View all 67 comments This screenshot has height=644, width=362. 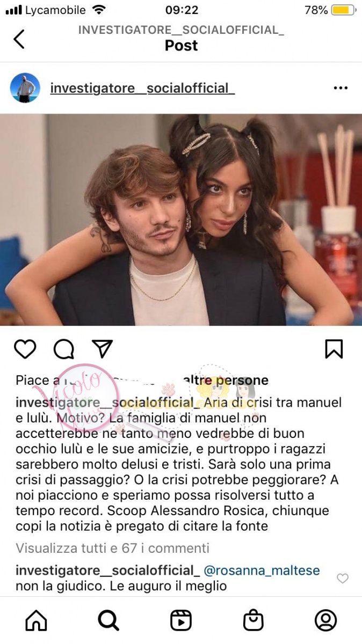[112, 548]
